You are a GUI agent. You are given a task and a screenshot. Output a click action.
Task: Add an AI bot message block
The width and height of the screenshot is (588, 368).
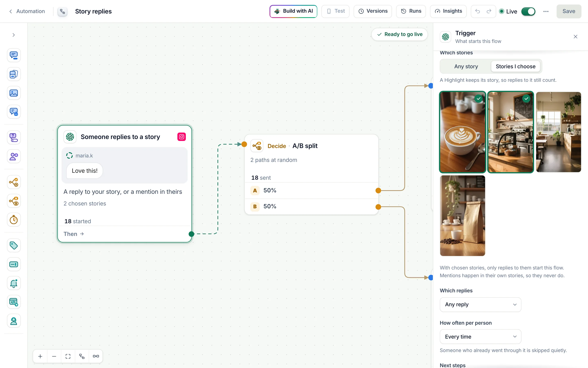coord(14,112)
